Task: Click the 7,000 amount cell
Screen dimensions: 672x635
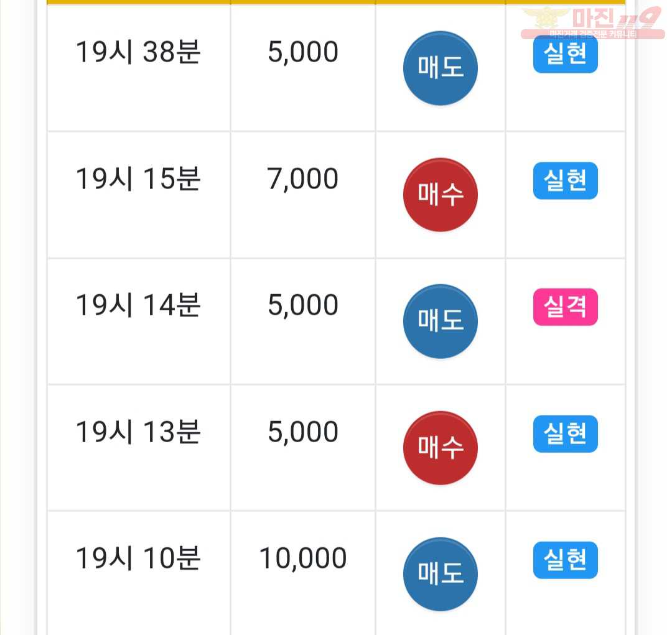Action: (302, 179)
